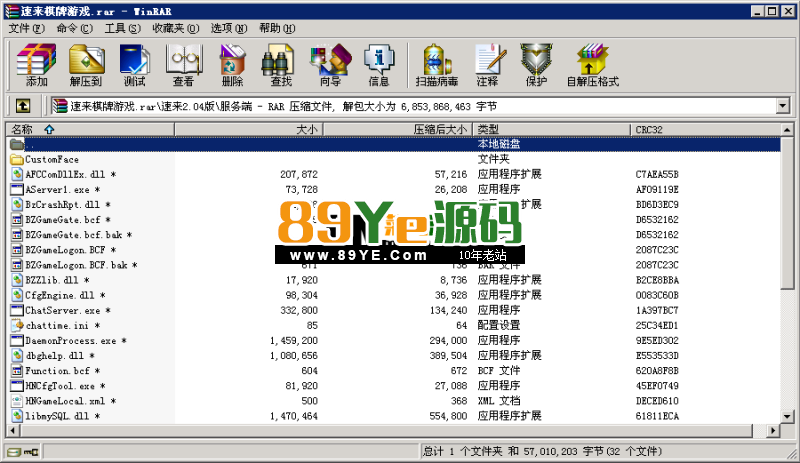
Task: Click the CustomFace folder icon
Action: [x=17, y=159]
